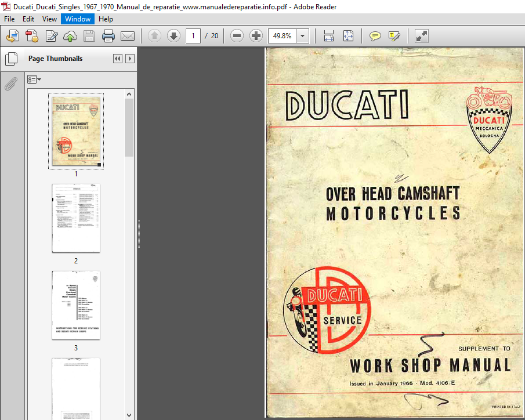Viewport: 525px width, 420px height.
Task: Select page 1 thumbnail
Action: click(76, 131)
